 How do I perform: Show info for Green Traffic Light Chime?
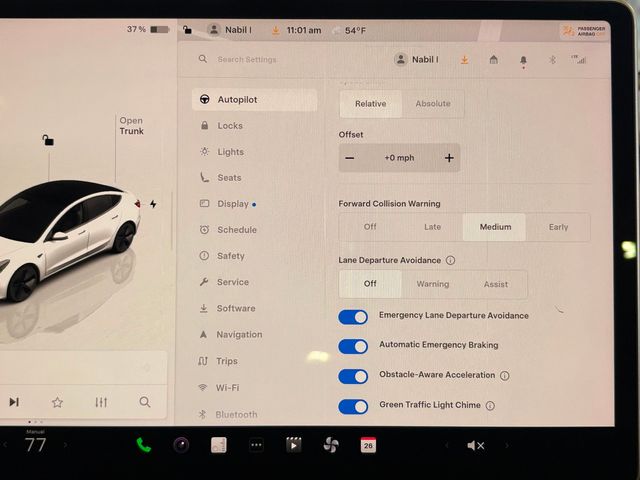[490, 405]
